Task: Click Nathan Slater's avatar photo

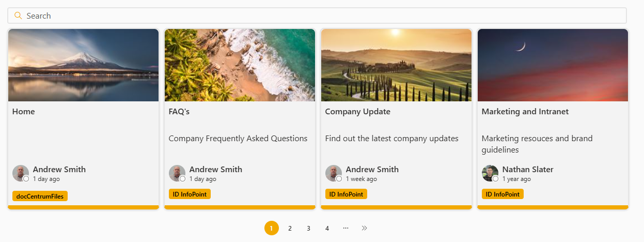Action: click(x=490, y=173)
